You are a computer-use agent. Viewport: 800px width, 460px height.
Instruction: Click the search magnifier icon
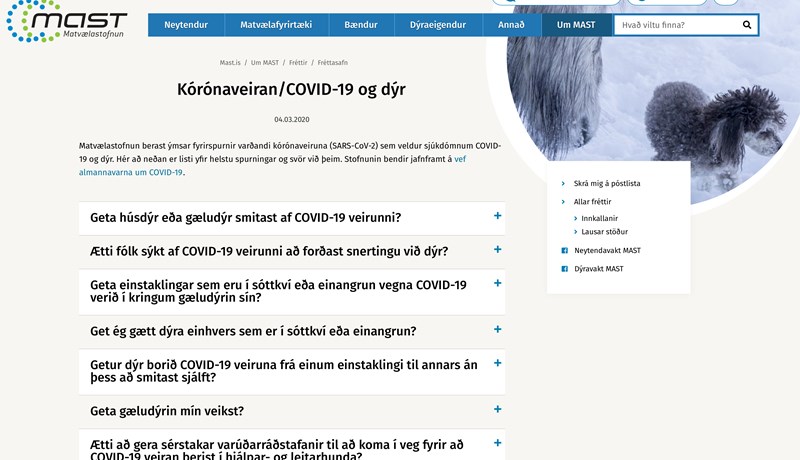(747, 24)
